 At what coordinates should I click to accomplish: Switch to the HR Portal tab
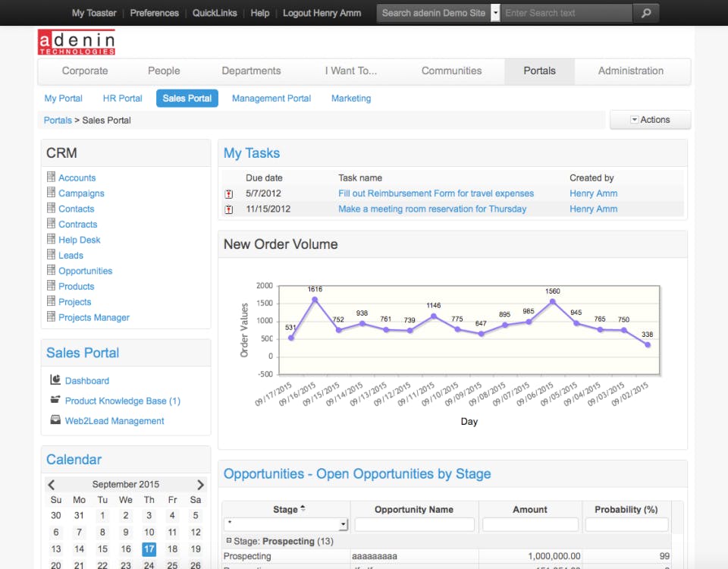tap(122, 98)
